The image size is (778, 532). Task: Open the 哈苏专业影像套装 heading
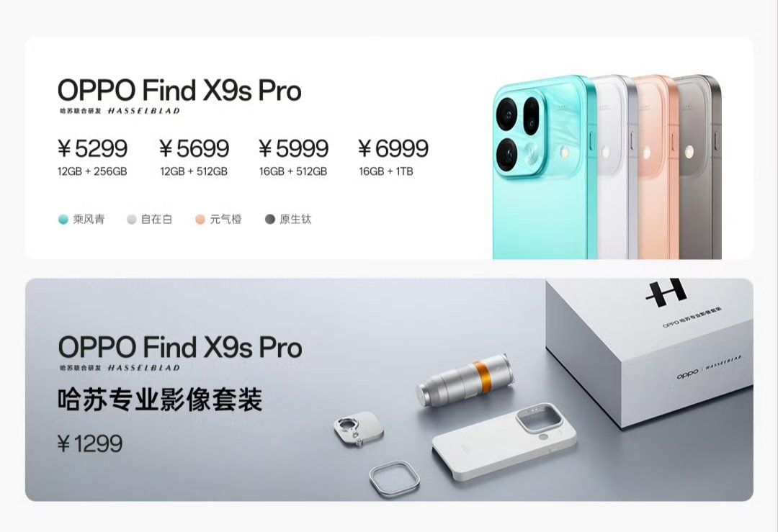(160, 400)
